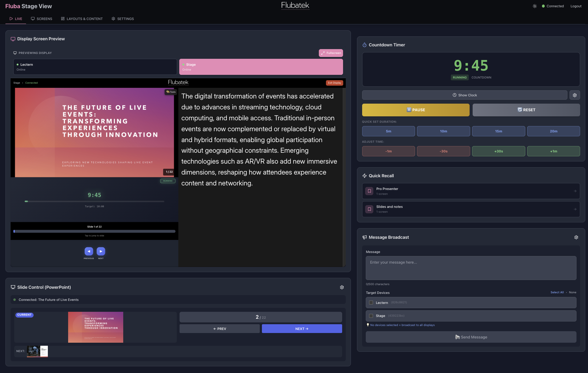Set timer duration to 10m
This screenshot has height=373, width=588.
pyautogui.click(x=444, y=131)
